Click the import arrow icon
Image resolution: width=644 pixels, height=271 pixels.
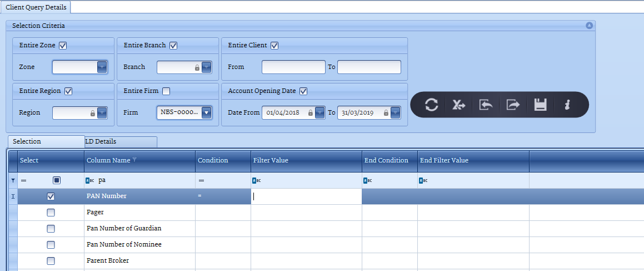[486, 105]
